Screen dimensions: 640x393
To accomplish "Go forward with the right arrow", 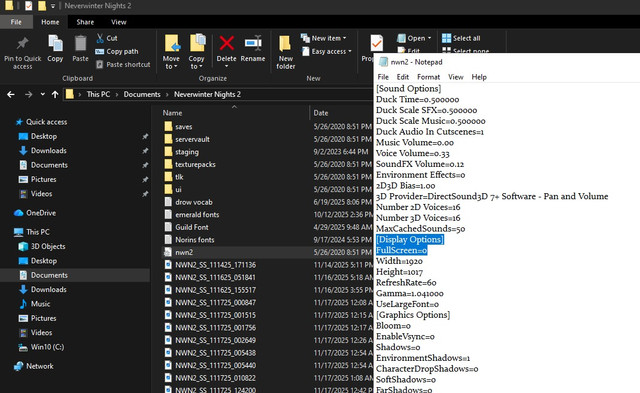I will [28, 94].
